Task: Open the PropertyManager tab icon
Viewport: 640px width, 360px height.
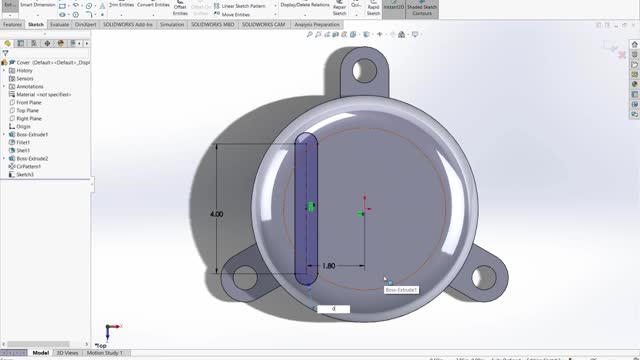Action: [20, 43]
